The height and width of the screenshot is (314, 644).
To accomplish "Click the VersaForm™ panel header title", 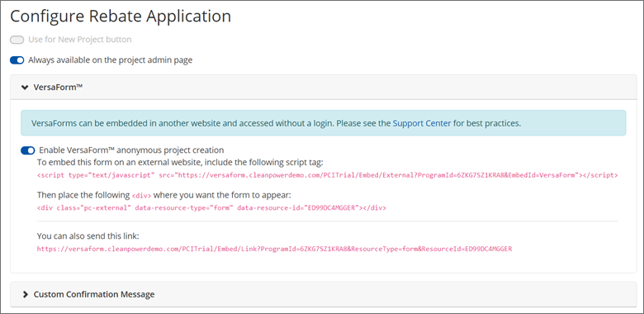I will pos(59,87).
